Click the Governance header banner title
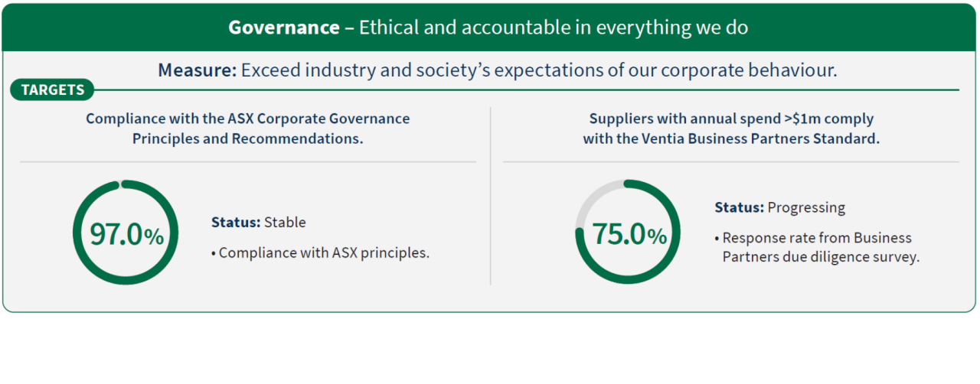This screenshot has width=980, height=384. coord(488,28)
